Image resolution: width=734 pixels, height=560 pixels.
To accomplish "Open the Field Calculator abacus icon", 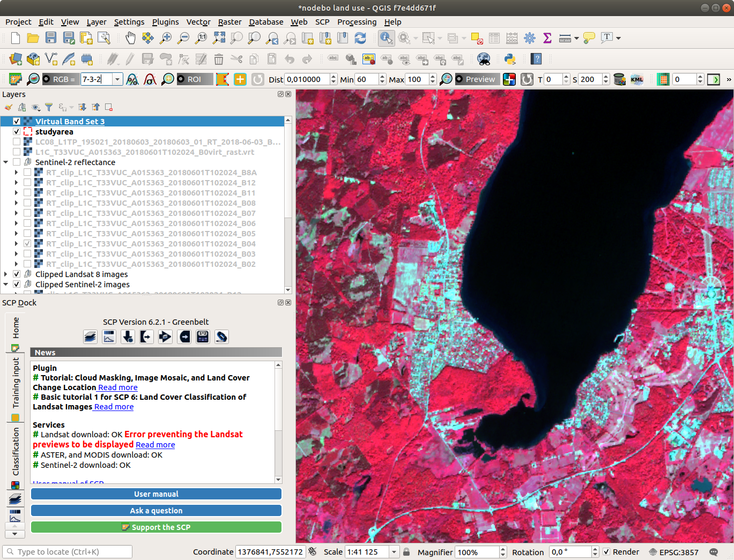I will 511,38.
